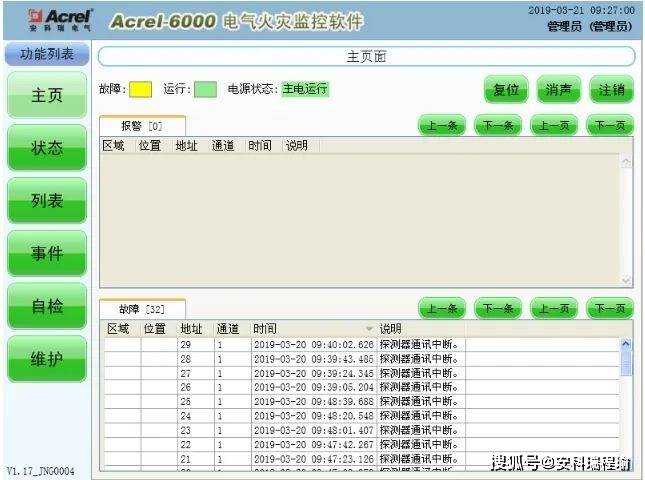The image size is (645, 480).
Task: Click the 主页面 title bar field
Action: [x=367, y=56]
